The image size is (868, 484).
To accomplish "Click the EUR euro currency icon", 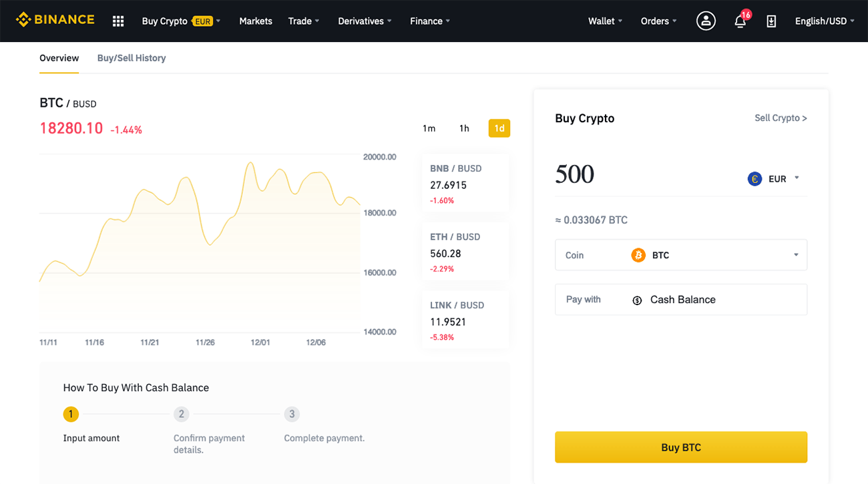I will coord(754,178).
